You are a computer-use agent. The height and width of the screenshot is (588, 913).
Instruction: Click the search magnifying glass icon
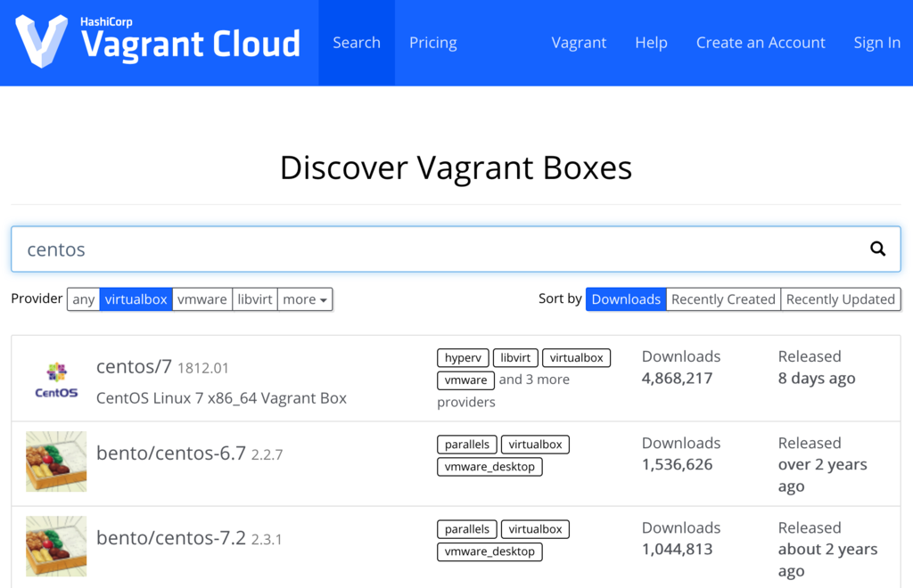pyautogui.click(x=877, y=249)
